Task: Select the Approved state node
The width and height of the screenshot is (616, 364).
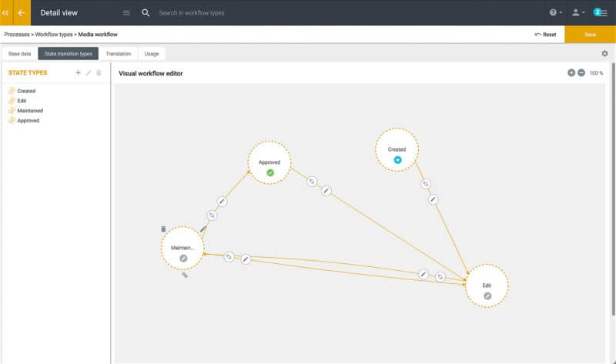Action: 269,162
